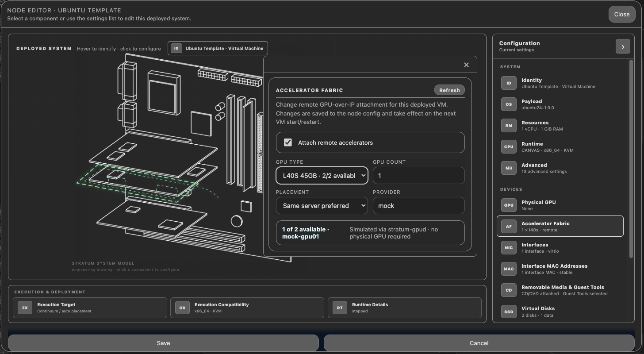
Task: Click the "EXECUTION & DEPLOYMENT" heading
Action: (50, 292)
